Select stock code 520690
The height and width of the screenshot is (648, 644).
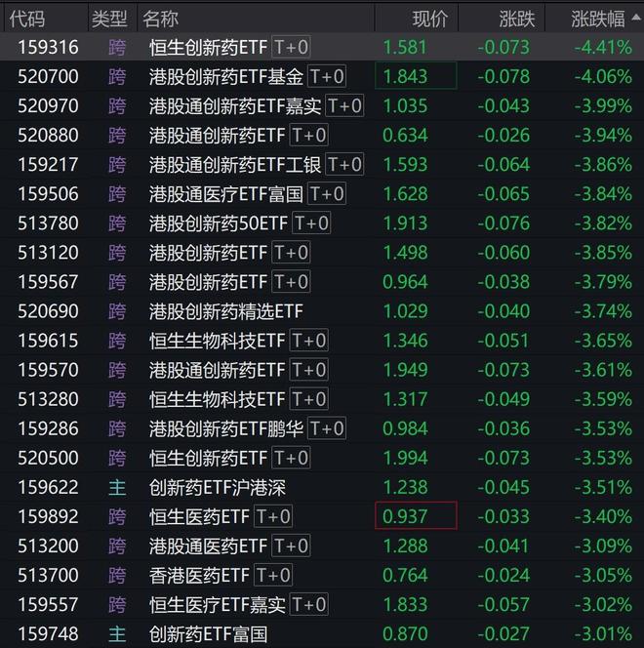(48, 311)
